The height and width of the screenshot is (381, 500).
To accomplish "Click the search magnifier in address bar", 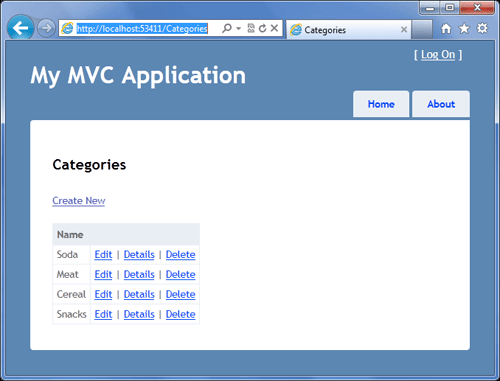I will [227, 28].
